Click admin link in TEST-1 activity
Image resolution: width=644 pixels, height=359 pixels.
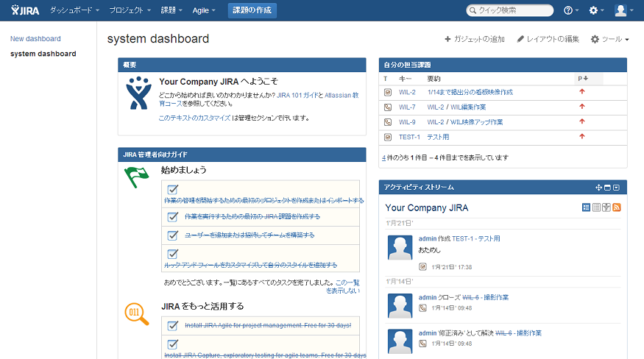[427, 238]
